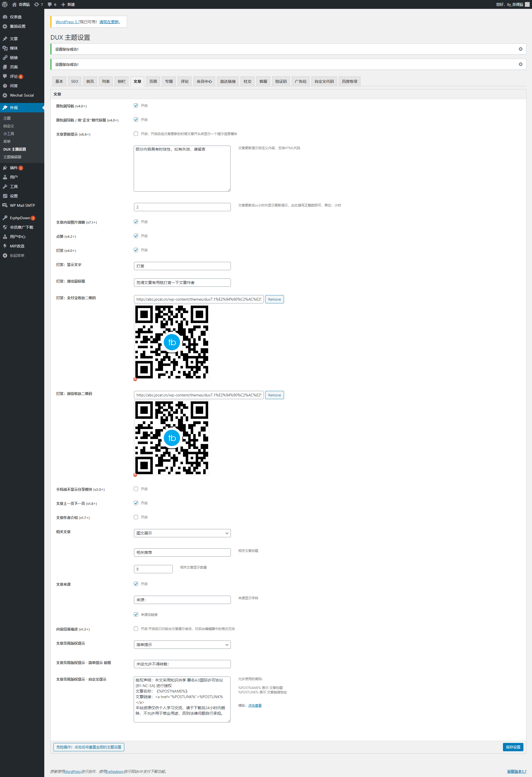Click the 评论 comment icon in sidebar
This screenshot has width=532, height=777.
[x=5, y=76]
